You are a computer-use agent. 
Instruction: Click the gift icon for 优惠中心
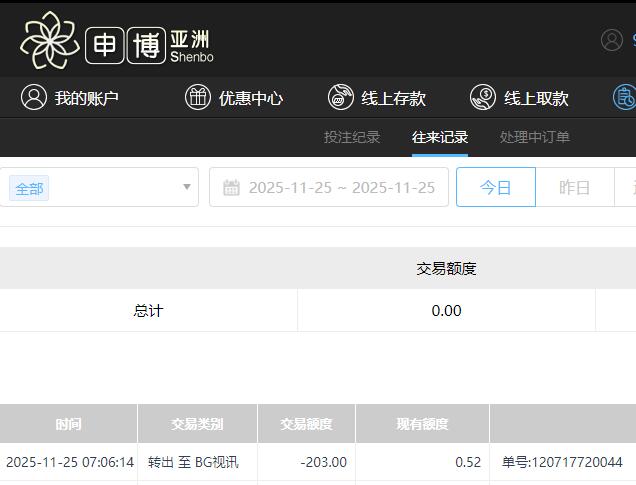(x=198, y=97)
